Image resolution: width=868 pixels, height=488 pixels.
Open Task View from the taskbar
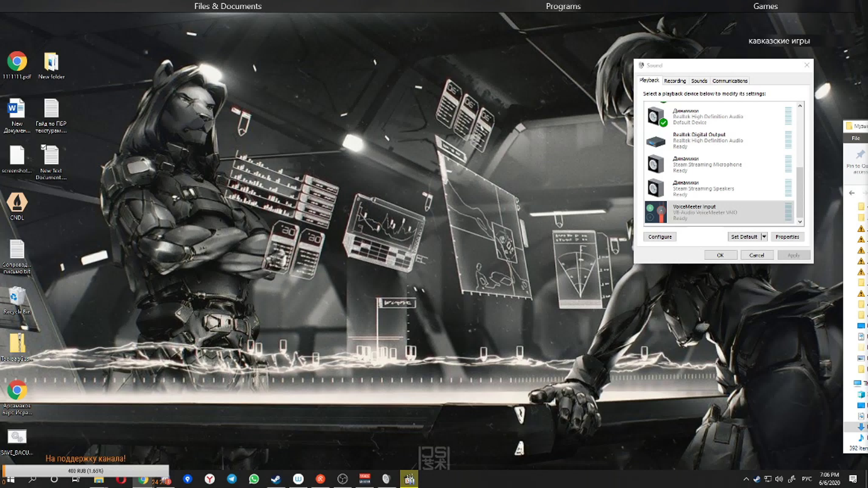point(76,479)
